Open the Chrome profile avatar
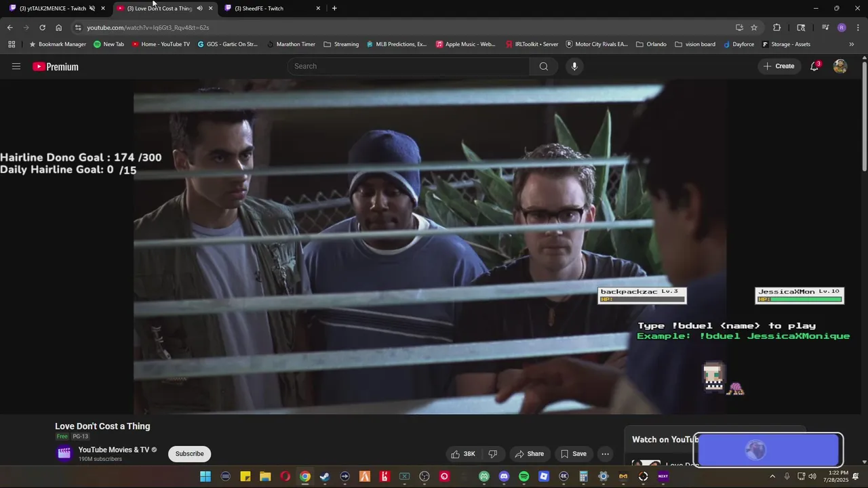868x488 pixels. pyautogui.click(x=842, y=28)
